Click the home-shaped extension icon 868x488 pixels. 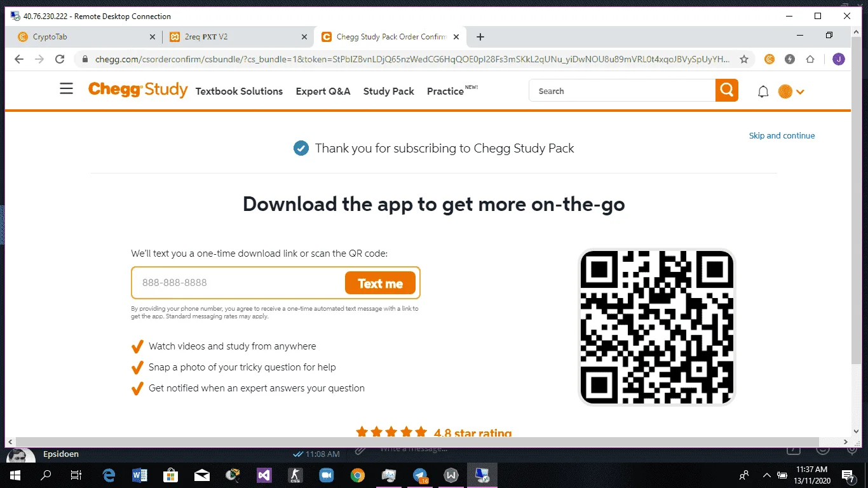click(x=810, y=59)
